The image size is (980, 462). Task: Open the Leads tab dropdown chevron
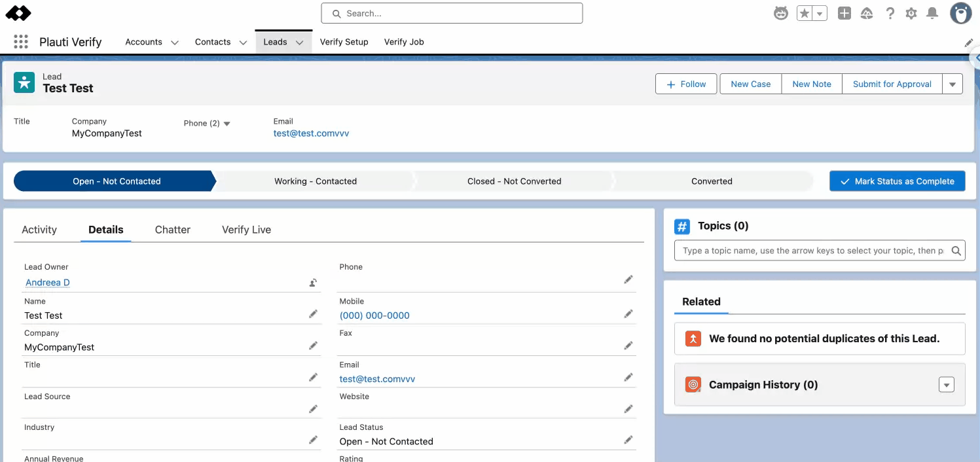pyautogui.click(x=299, y=43)
